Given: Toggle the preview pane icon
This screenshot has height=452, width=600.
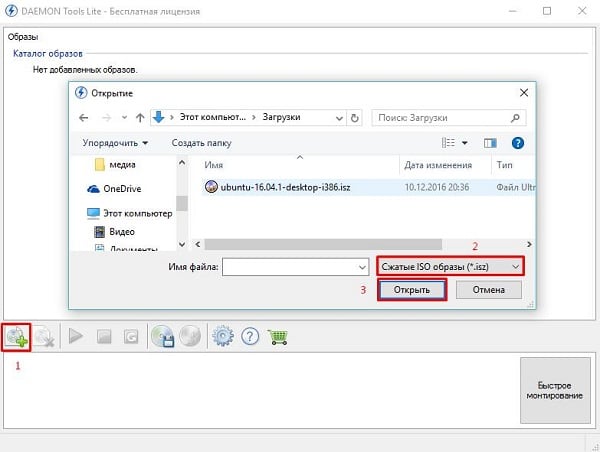Looking at the screenshot, I should tap(490, 143).
